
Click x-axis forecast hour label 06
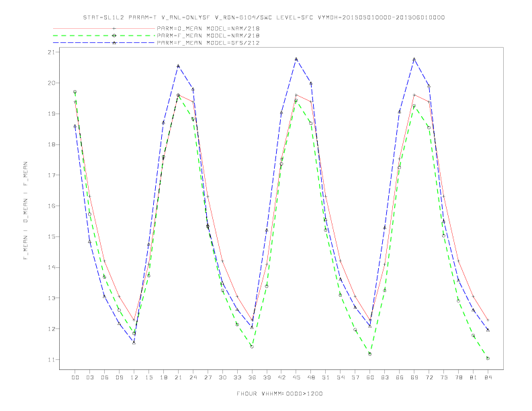tap(105, 377)
